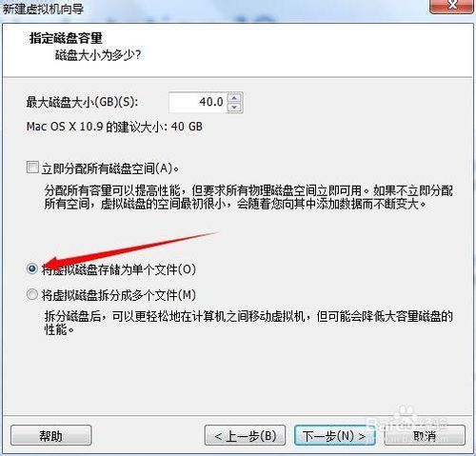
Task: Close the 新建虚拟机向导 window with X
Action: coord(451,6)
